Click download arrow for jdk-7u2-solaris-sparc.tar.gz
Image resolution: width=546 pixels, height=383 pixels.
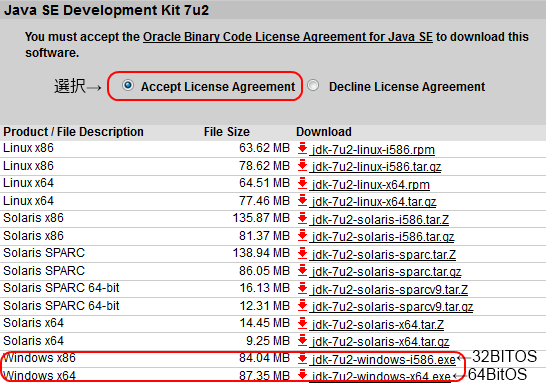tap(302, 271)
